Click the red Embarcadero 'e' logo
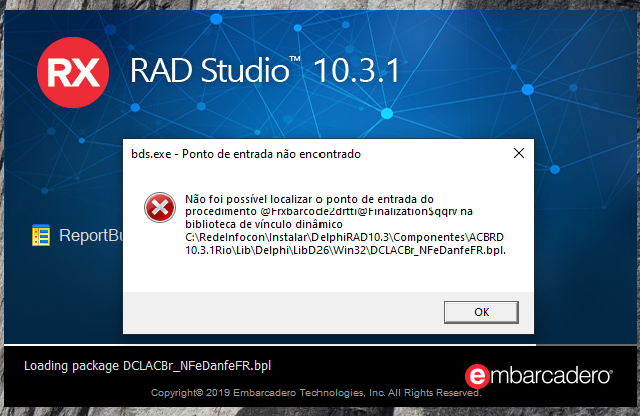 477,376
